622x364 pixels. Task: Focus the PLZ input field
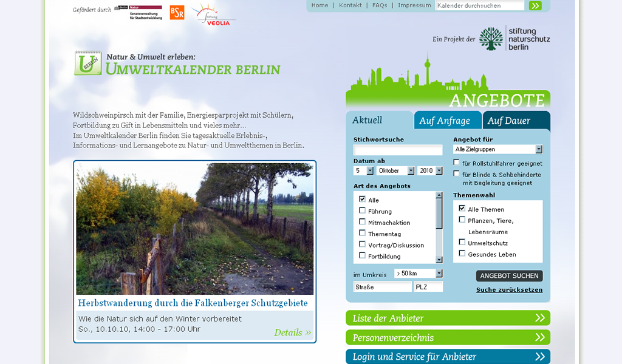[x=428, y=287]
